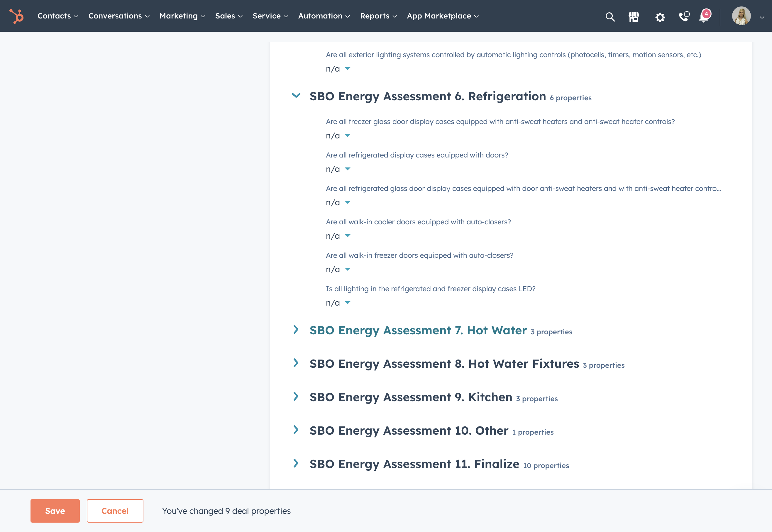
Task: Open the Reports menu
Action: point(378,16)
